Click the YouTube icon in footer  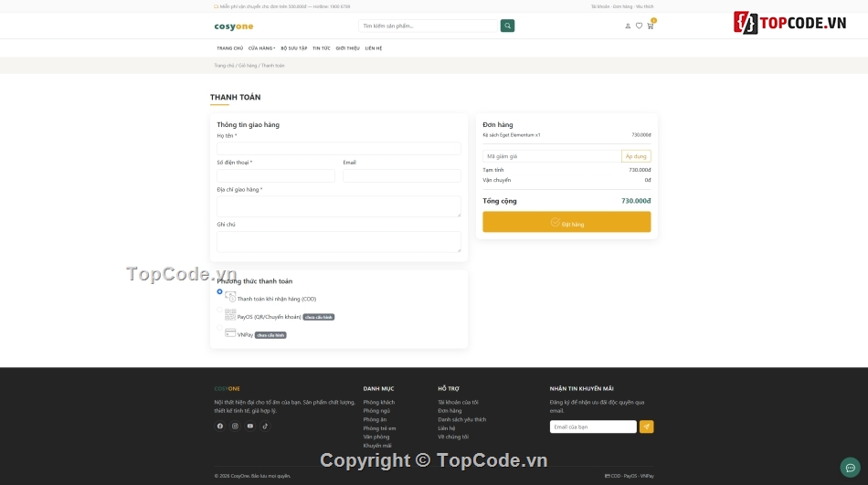[249, 426]
